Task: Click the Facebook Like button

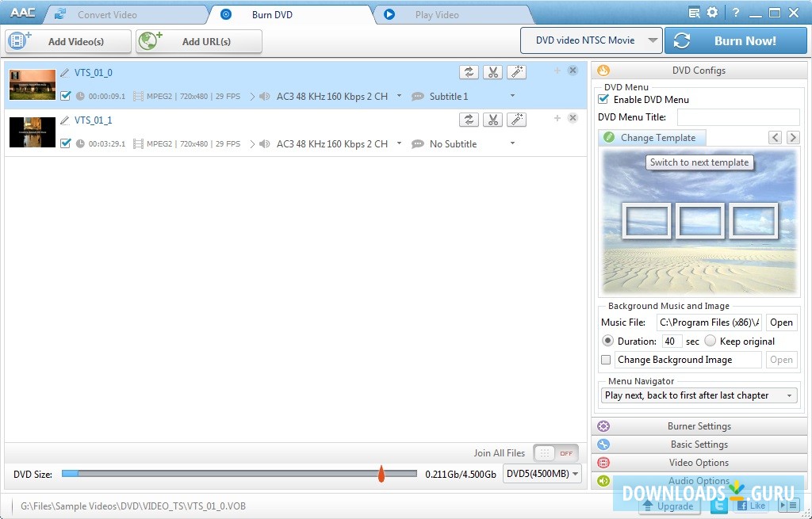Action: (x=752, y=506)
